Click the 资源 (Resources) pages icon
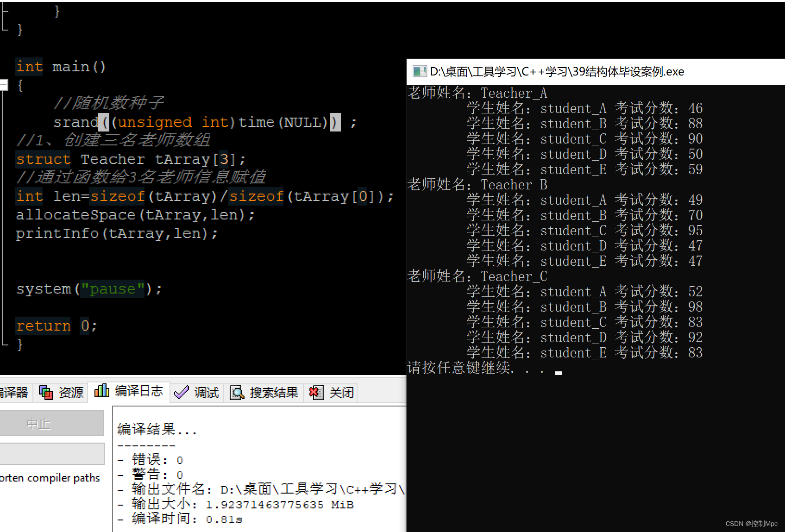 pyautogui.click(x=45, y=392)
